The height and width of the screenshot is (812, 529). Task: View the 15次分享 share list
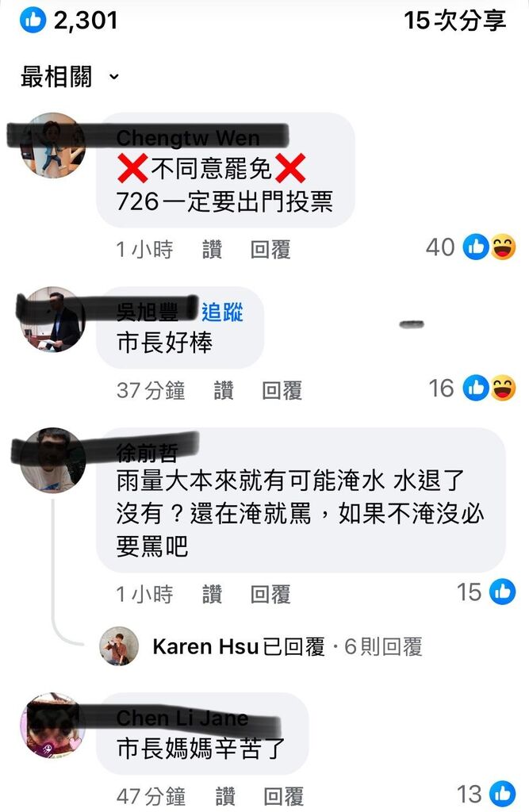[x=454, y=21]
